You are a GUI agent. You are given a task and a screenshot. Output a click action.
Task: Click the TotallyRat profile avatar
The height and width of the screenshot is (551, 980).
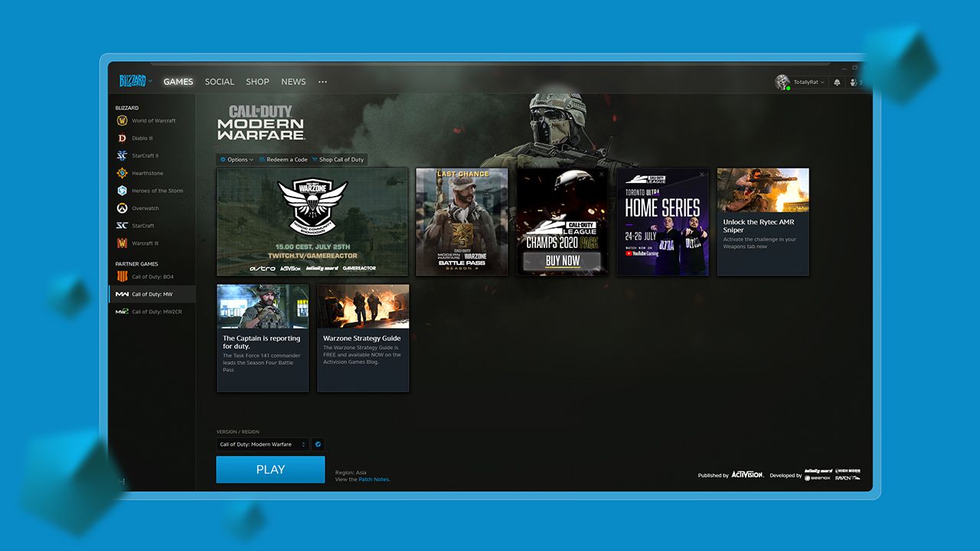[x=782, y=82]
